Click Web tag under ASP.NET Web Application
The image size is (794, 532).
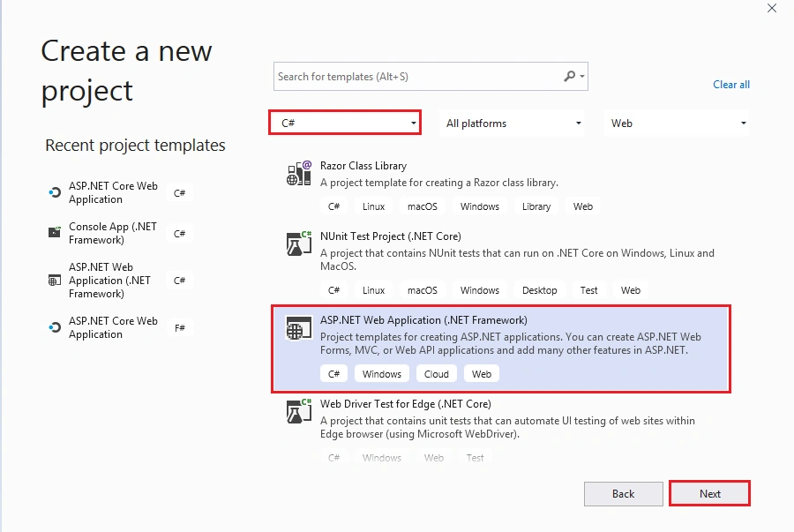(x=482, y=374)
